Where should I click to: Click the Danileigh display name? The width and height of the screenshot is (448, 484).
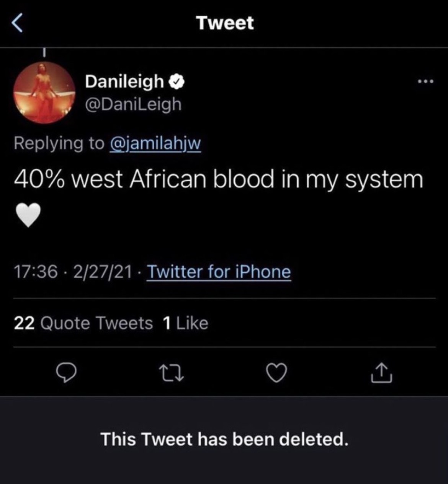(124, 81)
